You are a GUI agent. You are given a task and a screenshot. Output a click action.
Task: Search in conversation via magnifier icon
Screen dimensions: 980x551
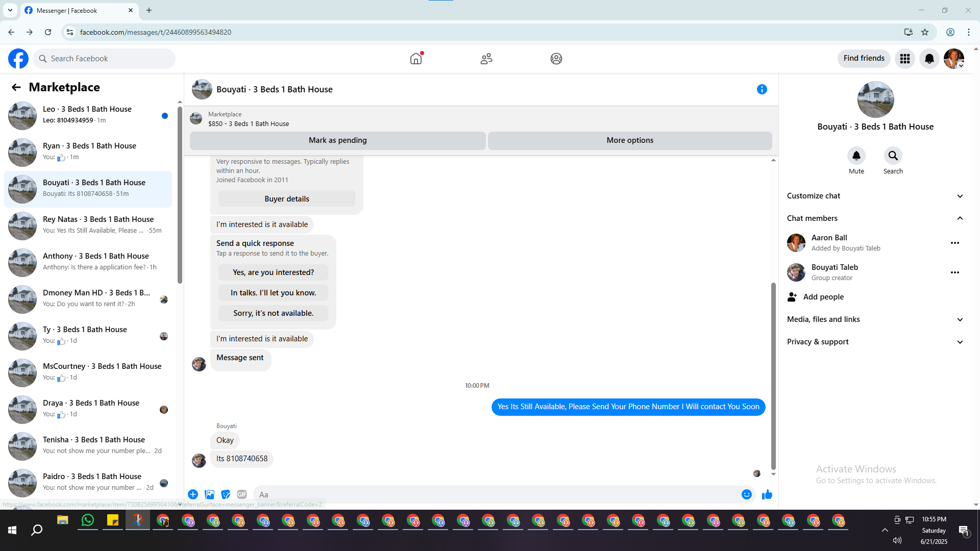[x=893, y=156]
